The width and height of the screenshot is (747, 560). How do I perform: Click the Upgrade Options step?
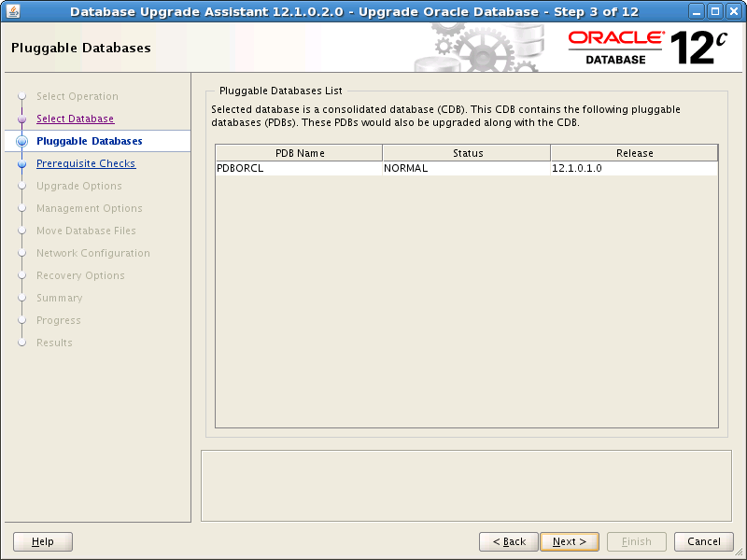(x=79, y=186)
